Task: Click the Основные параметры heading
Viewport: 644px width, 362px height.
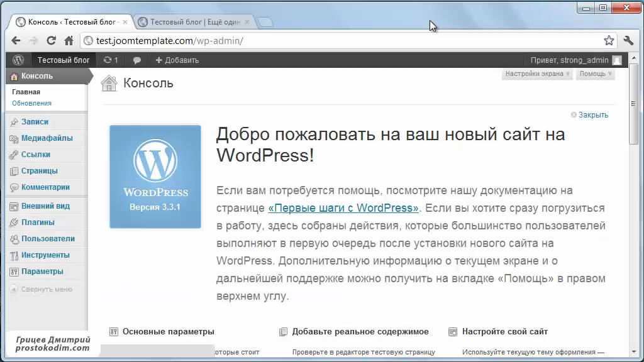Action: pyautogui.click(x=169, y=332)
